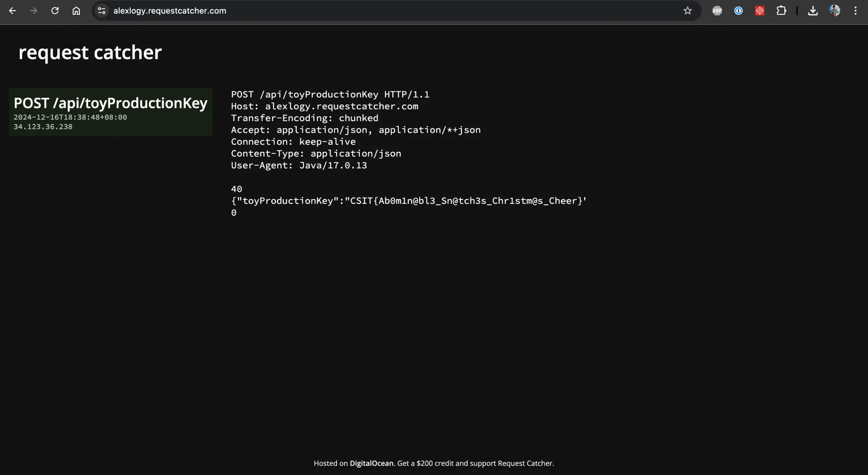Click the Transfer-Encoding: chunked header
The height and width of the screenshot is (475, 868).
[305, 118]
